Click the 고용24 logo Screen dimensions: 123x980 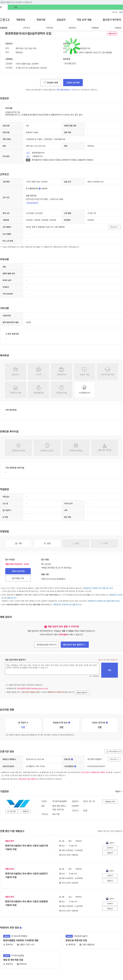click(5, 20)
